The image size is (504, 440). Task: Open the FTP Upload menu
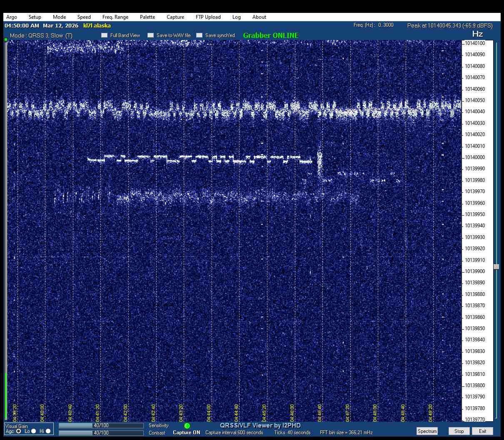coord(208,17)
